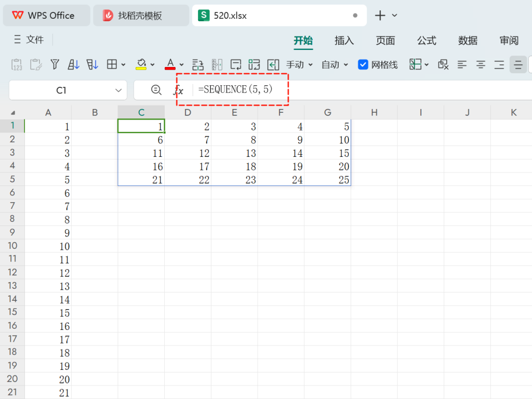Click the unsaved dot on 520.xlsx tab

pos(355,15)
